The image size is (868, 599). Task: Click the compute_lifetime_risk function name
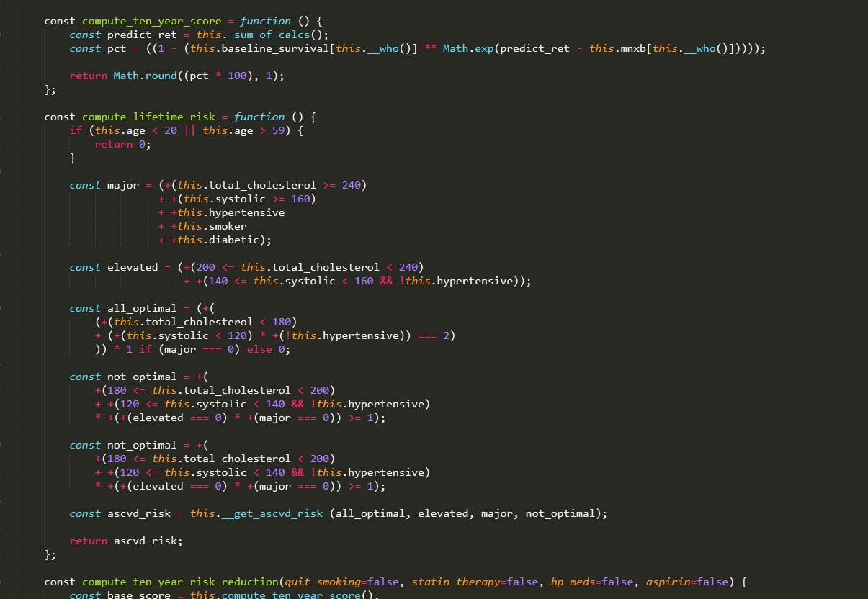pyautogui.click(x=148, y=117)
